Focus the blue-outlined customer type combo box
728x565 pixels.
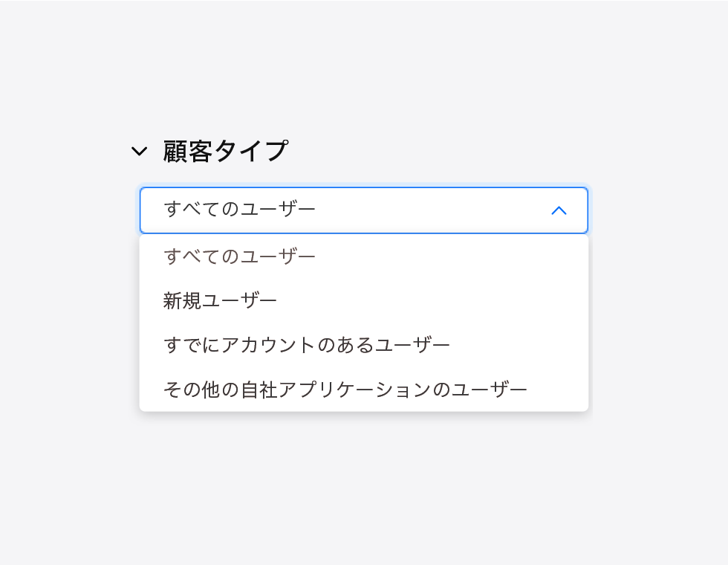(x=363, y=210)
